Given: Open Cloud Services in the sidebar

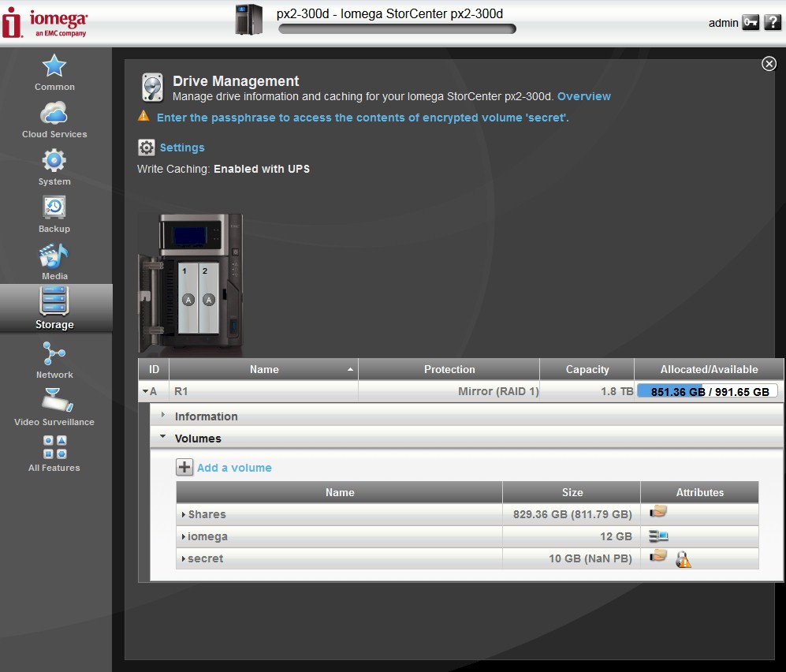Looking at the screenshot, I should pos(54,119).
